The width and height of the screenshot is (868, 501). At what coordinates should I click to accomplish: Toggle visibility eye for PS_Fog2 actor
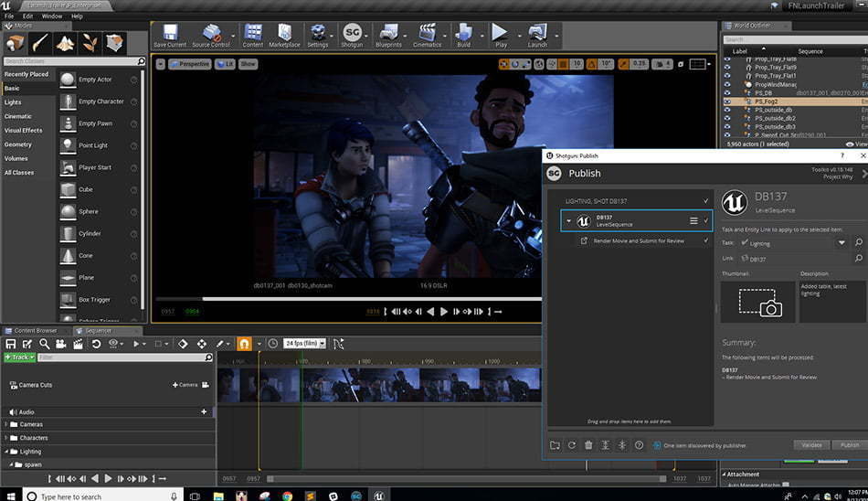[x=727, y=101]
